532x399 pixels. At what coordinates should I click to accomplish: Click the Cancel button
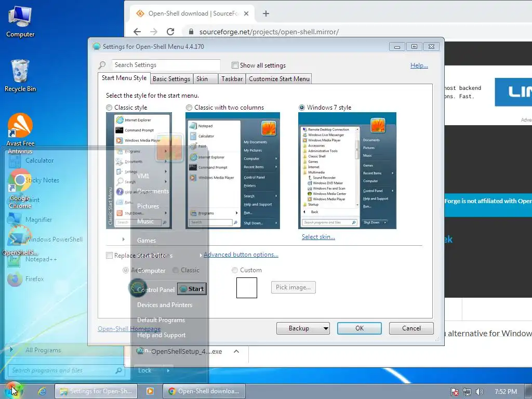(411, 328)
